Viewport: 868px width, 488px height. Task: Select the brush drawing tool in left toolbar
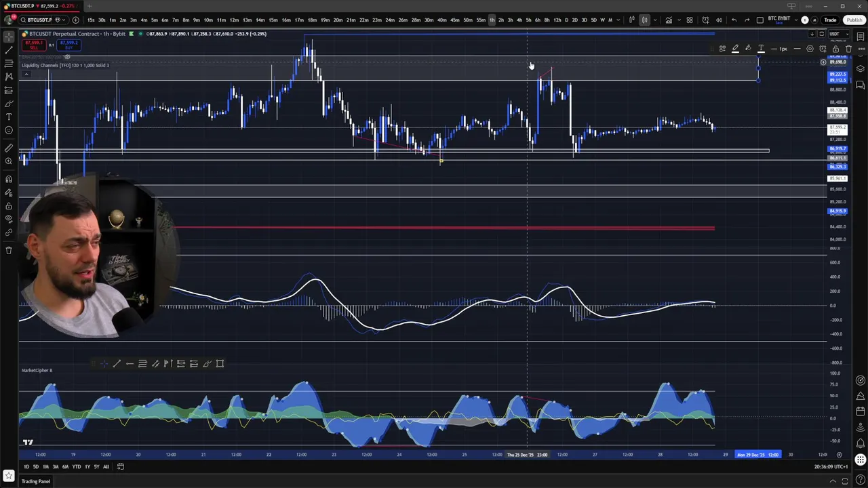[9, 104]
